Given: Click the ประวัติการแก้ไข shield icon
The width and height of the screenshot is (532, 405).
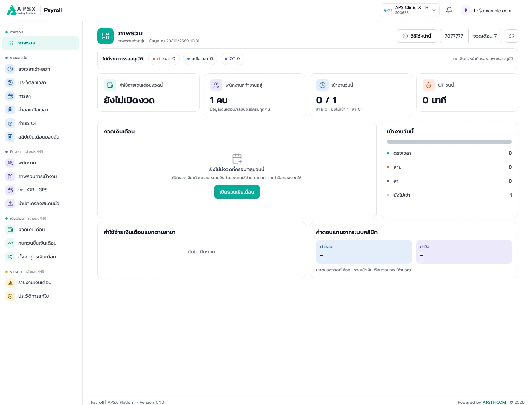Looking at the screenshot, I should click(x=10, y=296).
